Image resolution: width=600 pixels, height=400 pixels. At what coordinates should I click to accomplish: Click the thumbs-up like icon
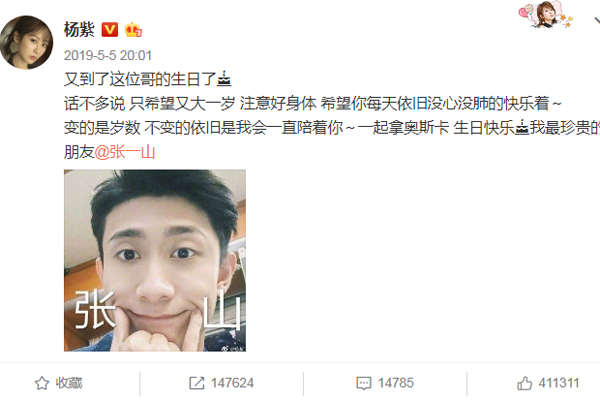(525, 383)
